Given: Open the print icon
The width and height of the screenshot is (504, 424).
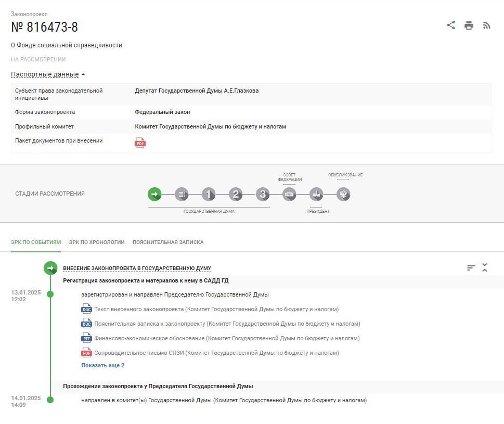Looking at the screenshot, I should (x=469, y=24).
